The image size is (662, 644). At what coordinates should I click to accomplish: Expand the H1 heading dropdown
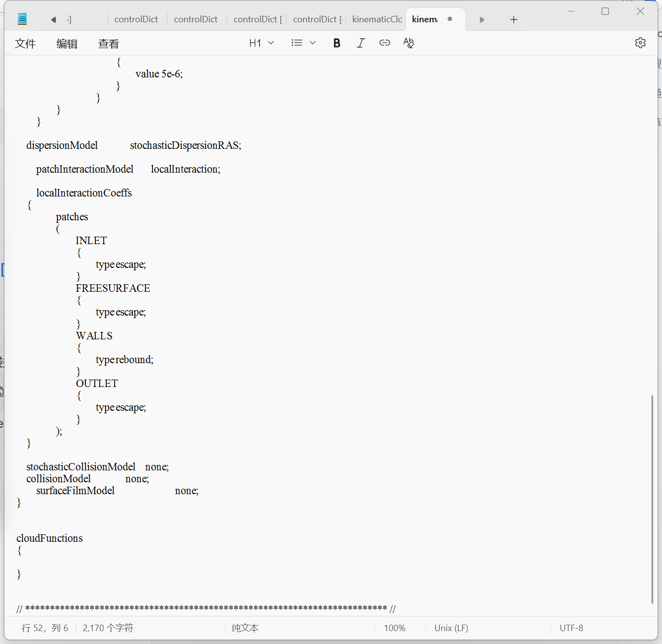click(x=262, y=43)
